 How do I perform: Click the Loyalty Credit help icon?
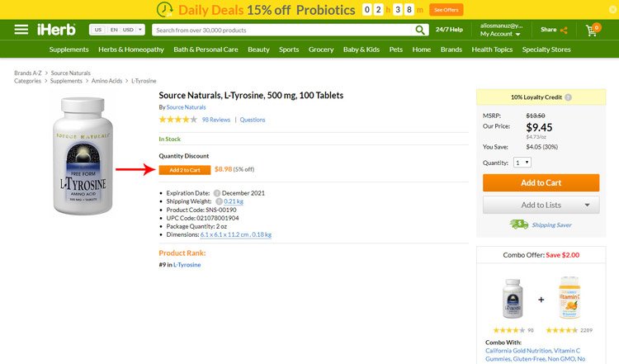click(x=568, y=97)
